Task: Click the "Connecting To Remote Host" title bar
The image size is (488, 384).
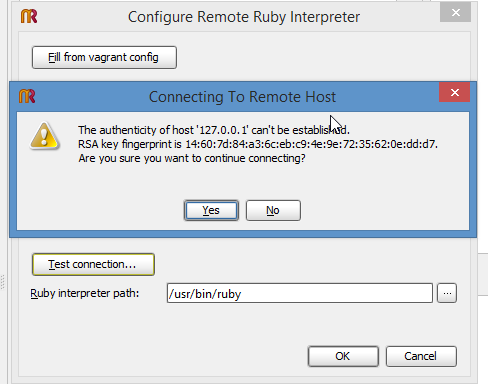Action: (242, 97)
